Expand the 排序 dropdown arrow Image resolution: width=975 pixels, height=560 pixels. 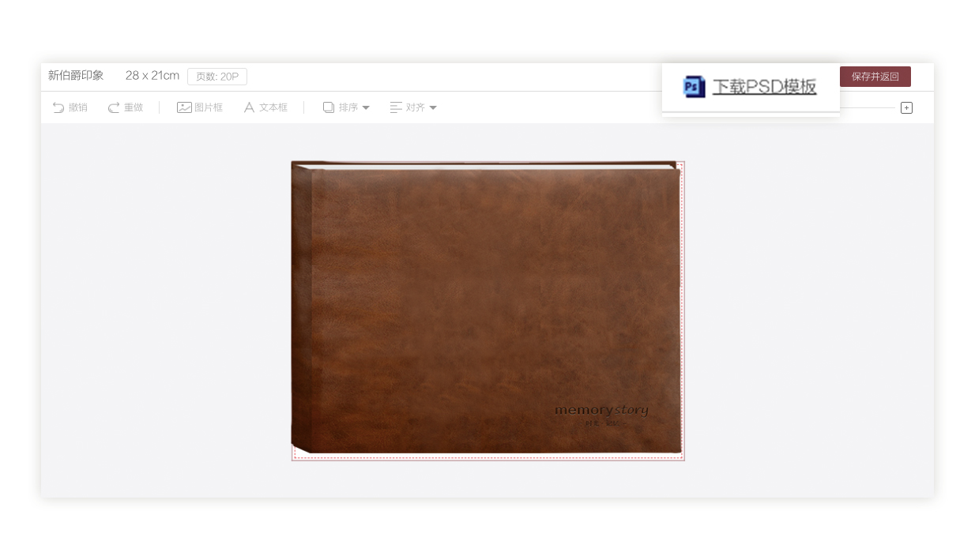pyautogui.click(x=366, y=108)
